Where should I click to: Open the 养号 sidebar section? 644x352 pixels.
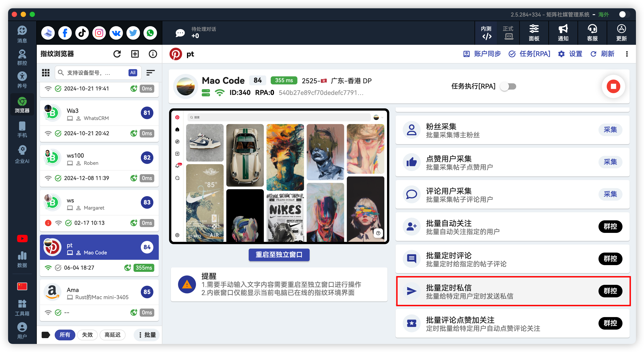tap(22, 80)
